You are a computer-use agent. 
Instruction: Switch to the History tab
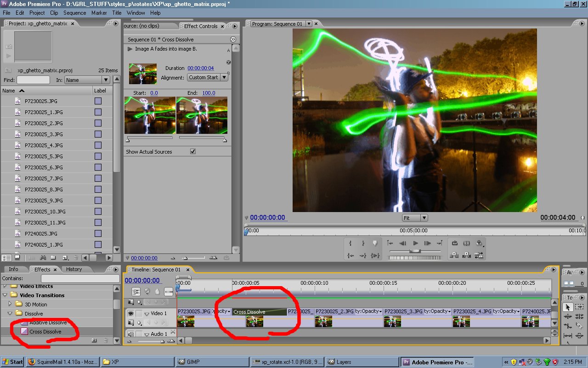(74, 269)
